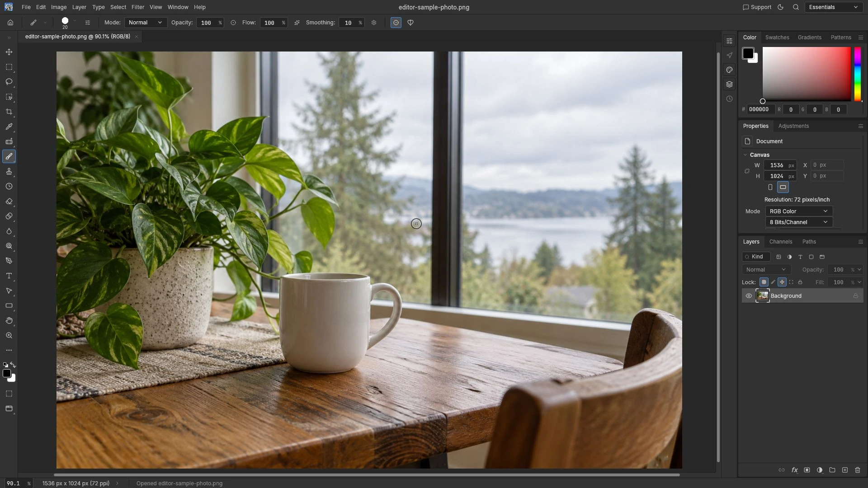Viewport: 868px width, 488px height.
Task: Click the hue spectrum slider
Action: (858, 74)
